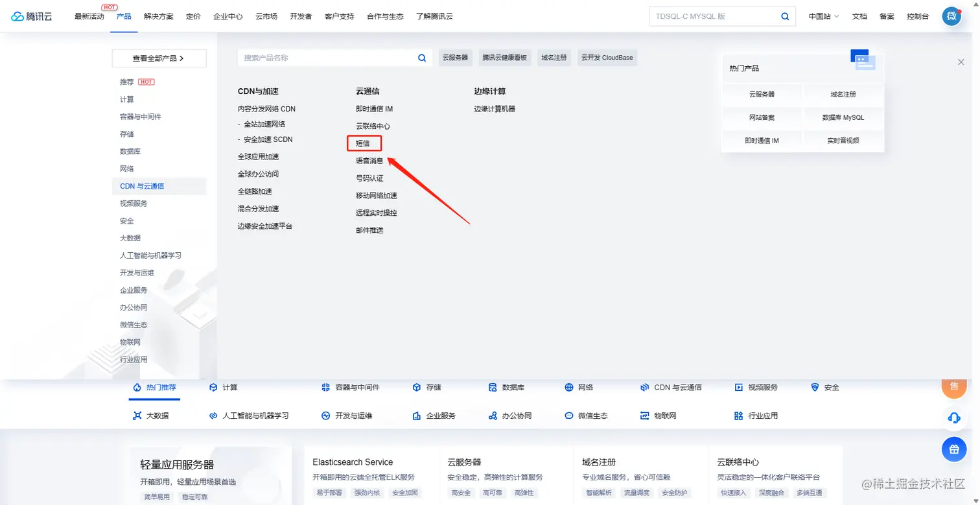Select 行业应用 tab in bottom bar
This screenshot has width=980, height=505.
[756, 416]
